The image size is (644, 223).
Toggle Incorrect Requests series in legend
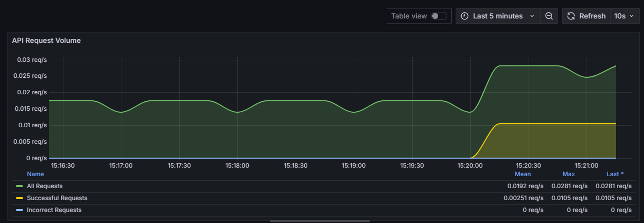(x=54, y=210)
